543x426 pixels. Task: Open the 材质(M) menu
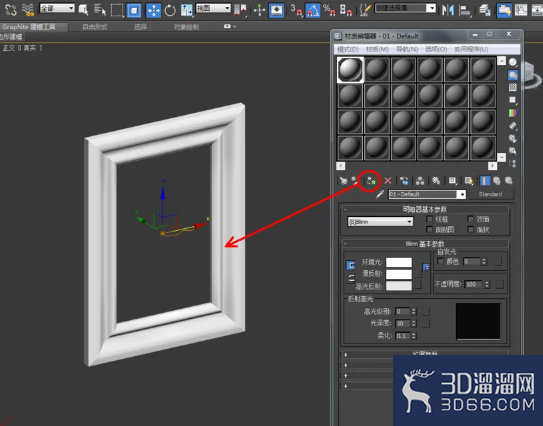tap(377, 49)
